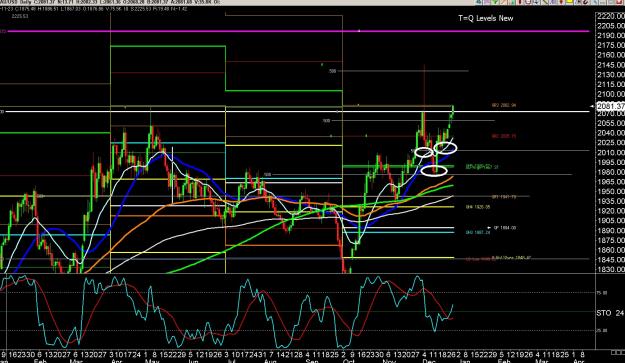This screenshot has height=363, width=625.
Task: Click the 75.00 stochastic scale label
Action: tap(601, 293)
